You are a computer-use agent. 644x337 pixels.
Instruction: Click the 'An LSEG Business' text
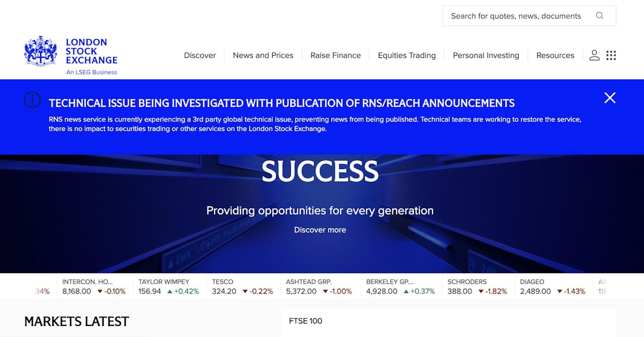click(x=92, y=72)
